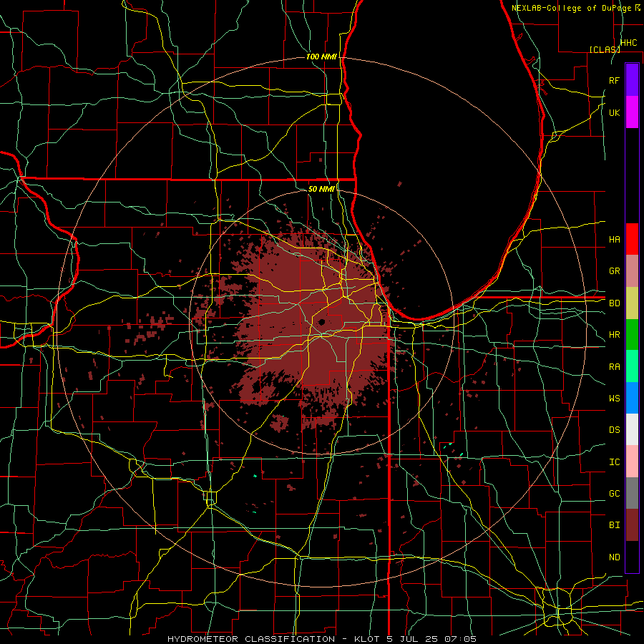
Task: Click the HA red legend swatch
Action: click(x=632, y=239)
